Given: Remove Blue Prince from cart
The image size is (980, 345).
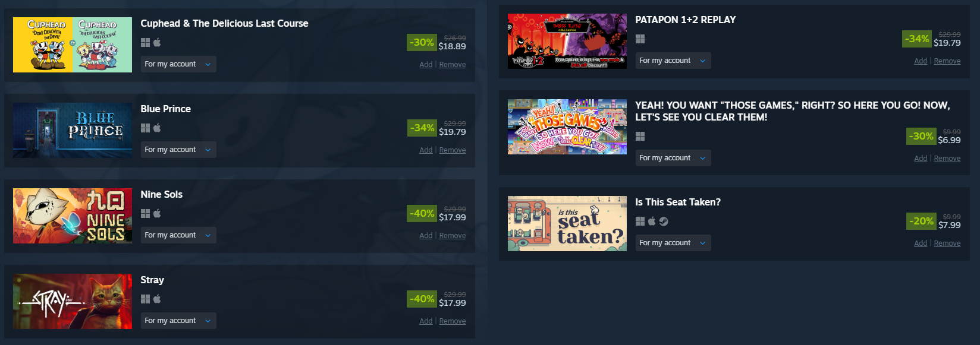Looking at the screenshot, I should [x=453, y=150].
